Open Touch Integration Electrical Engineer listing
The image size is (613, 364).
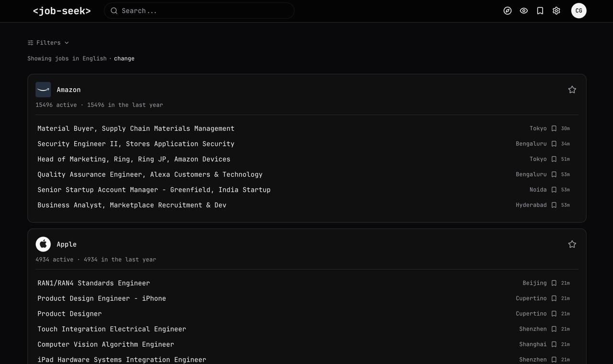click(x=112, y=329)
